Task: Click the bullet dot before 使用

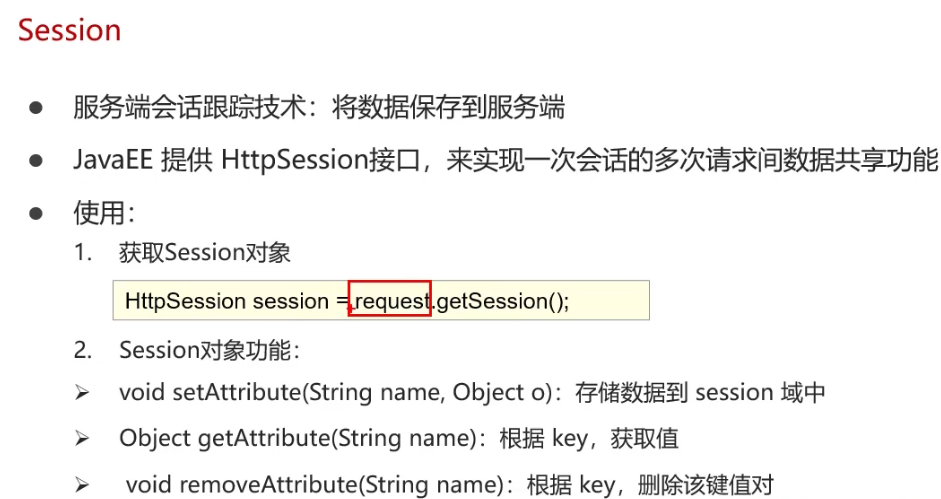Action: point(36,213)
